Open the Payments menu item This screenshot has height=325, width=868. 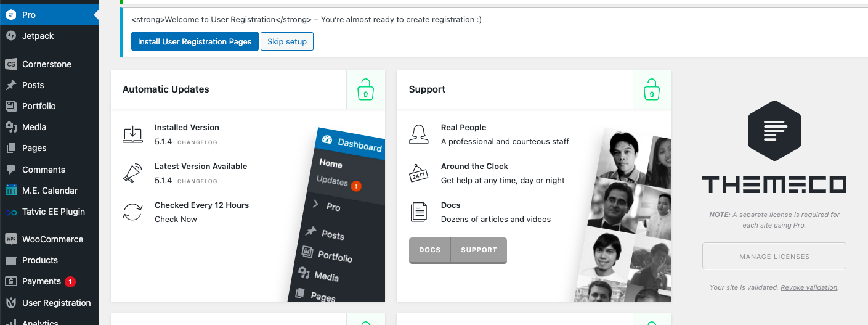[x=49, y=281]
